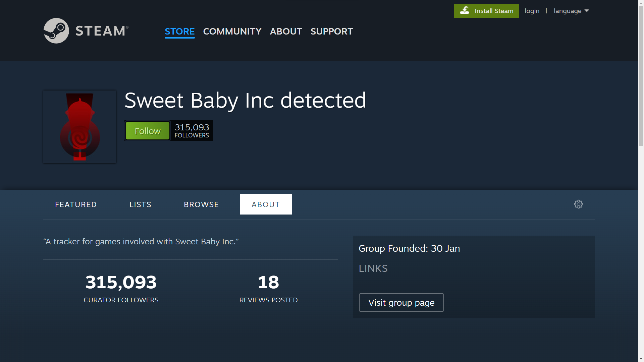Screen dimensions: 644x362
Task: Open the language dropdown
Action: 571,11
